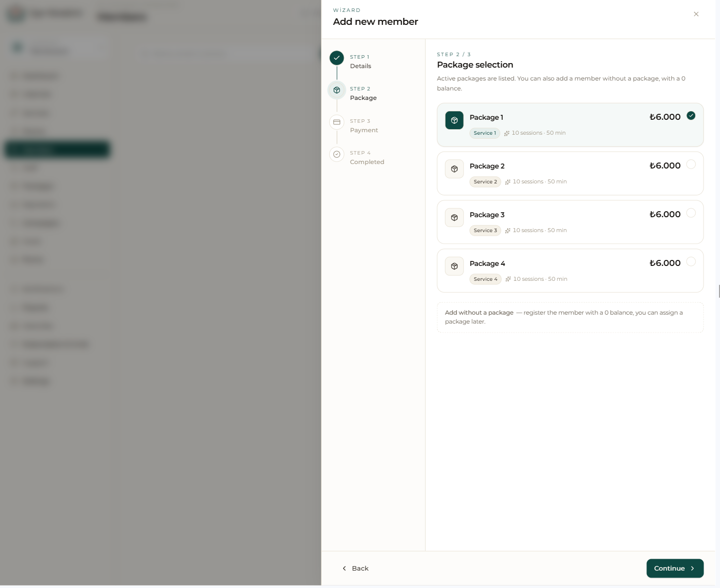Click the Package 1 title text
Screen dimensions: 720x588
[x=486, y=117]
